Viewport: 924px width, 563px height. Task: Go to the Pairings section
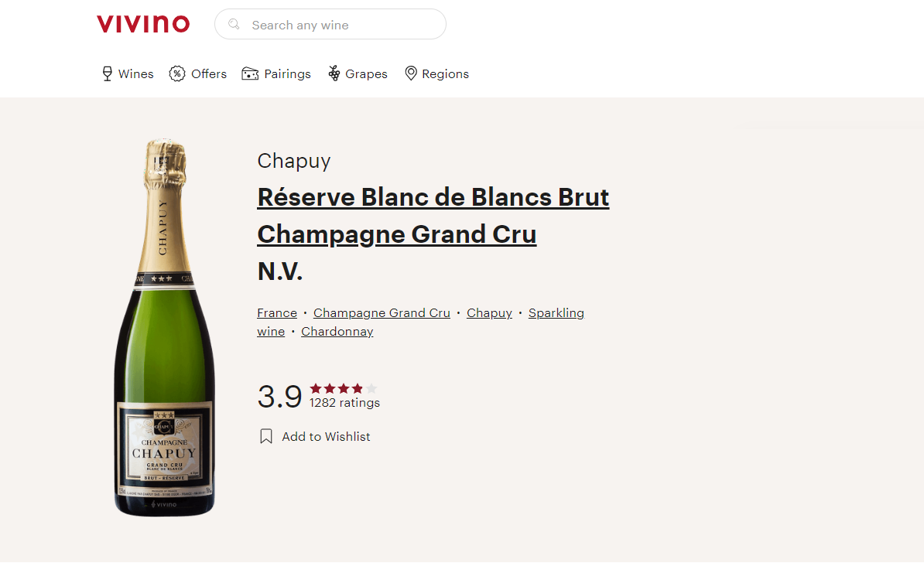(275, 73)
